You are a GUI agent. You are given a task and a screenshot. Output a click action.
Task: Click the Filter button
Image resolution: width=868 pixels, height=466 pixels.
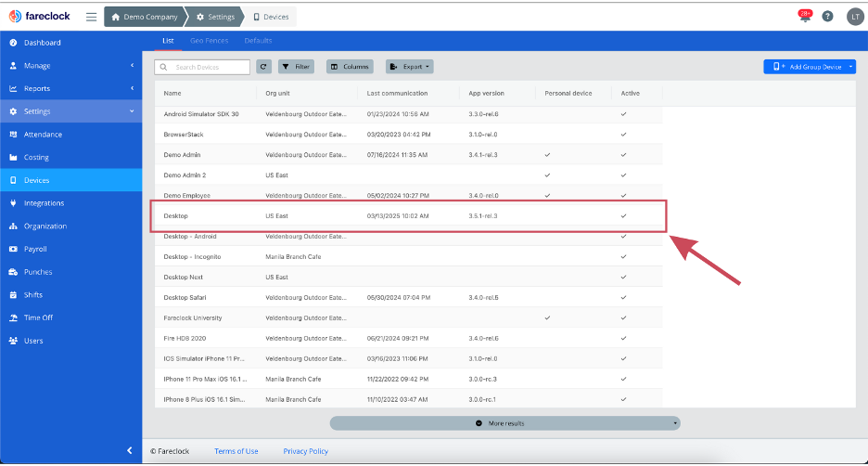(297, 67)
